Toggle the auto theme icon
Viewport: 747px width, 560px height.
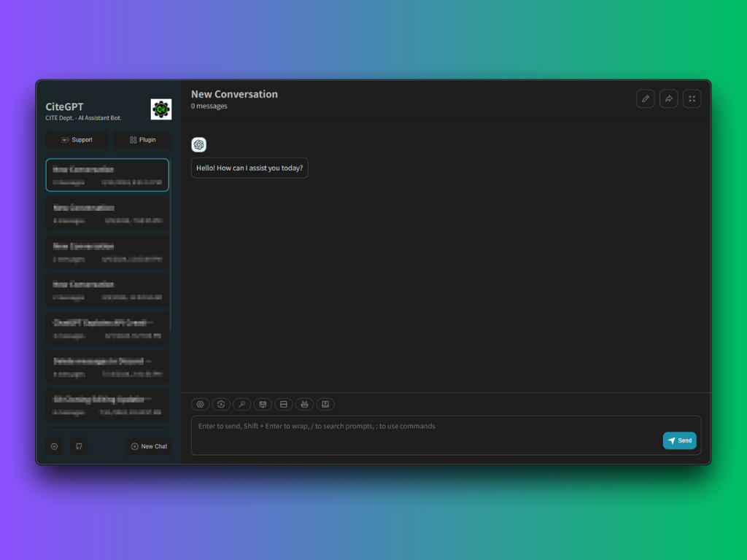coord(221,404)
